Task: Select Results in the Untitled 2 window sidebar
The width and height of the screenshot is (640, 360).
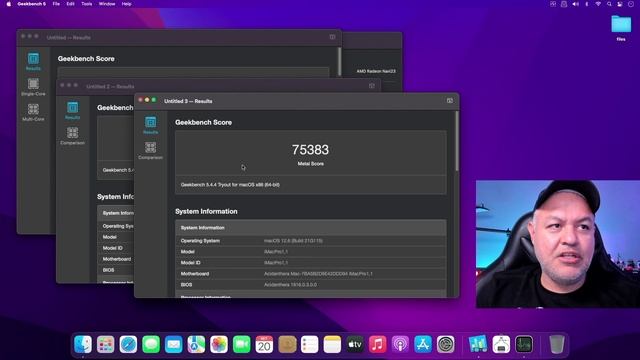Action: coord(72,111)
